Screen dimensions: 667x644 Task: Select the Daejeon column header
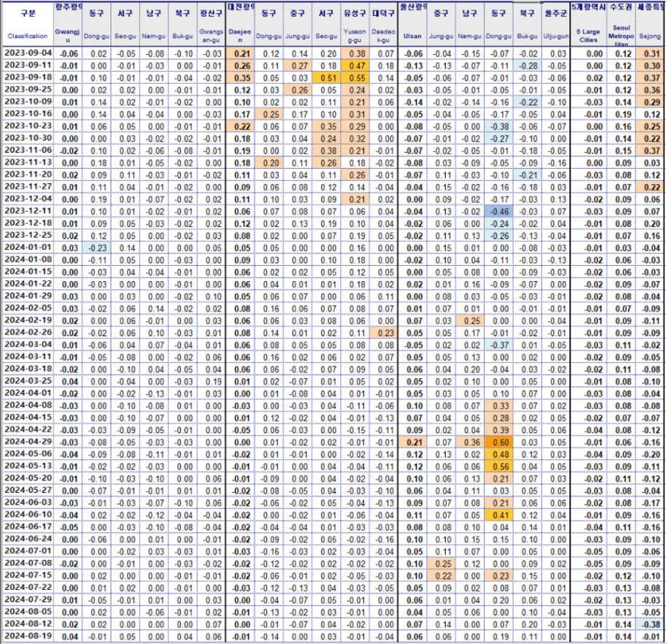240,24
